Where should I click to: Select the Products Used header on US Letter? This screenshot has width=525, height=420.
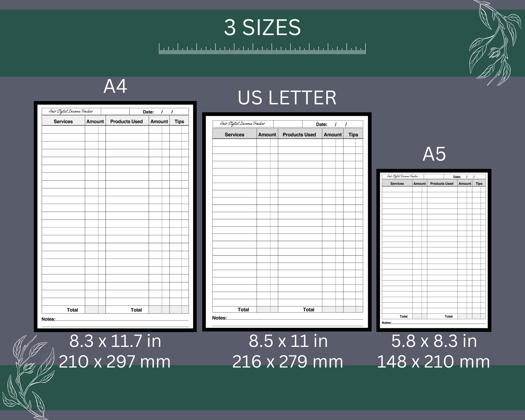point(299,134)
